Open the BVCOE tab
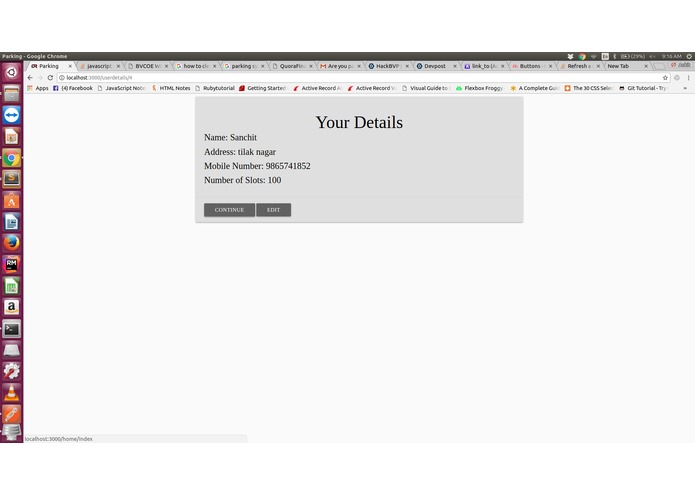The image size is (695, 494). pos(148,66)
